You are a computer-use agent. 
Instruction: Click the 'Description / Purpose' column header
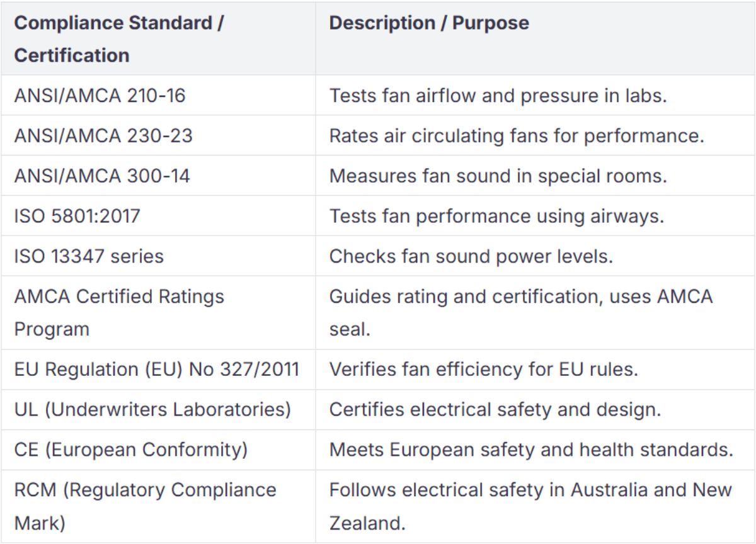(429, 23)
